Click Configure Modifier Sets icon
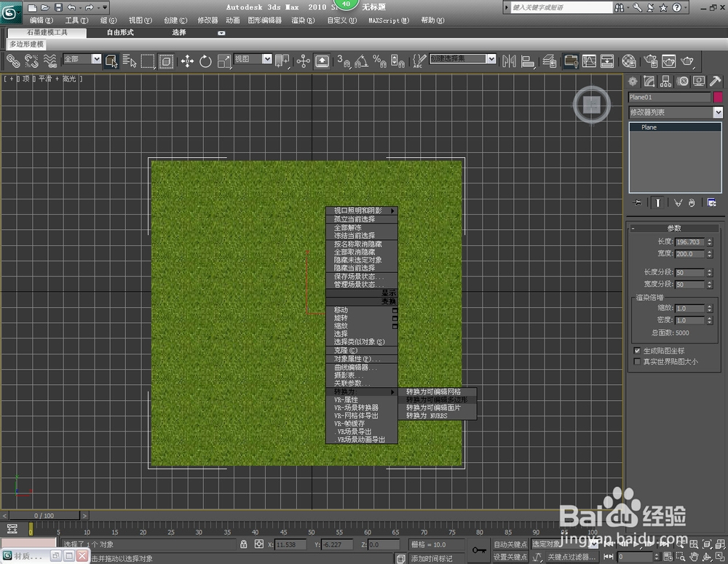 click(x=712, y=202)
